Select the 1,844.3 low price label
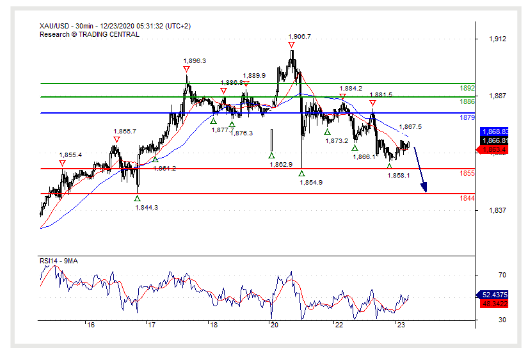 coord(147,208)
